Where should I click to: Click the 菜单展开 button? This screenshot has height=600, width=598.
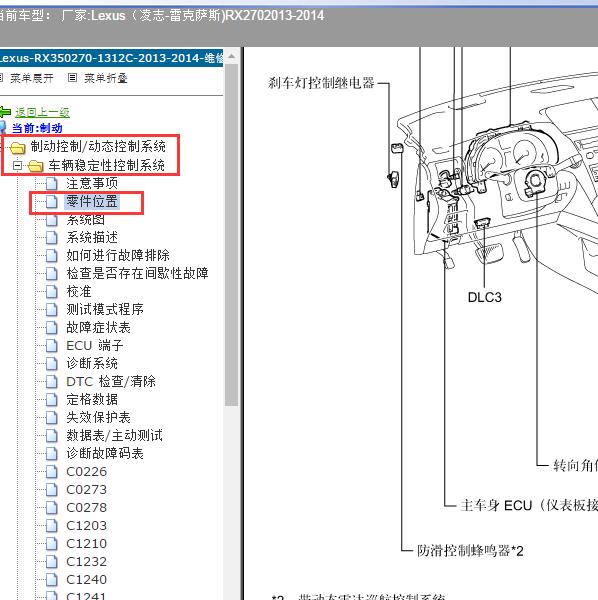point(32,78)
